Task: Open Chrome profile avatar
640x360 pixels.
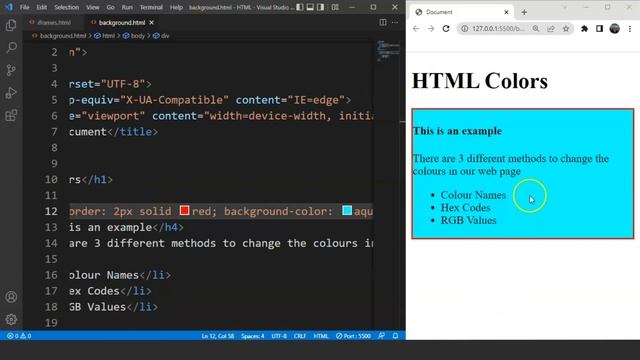Action: pos(615,29)
